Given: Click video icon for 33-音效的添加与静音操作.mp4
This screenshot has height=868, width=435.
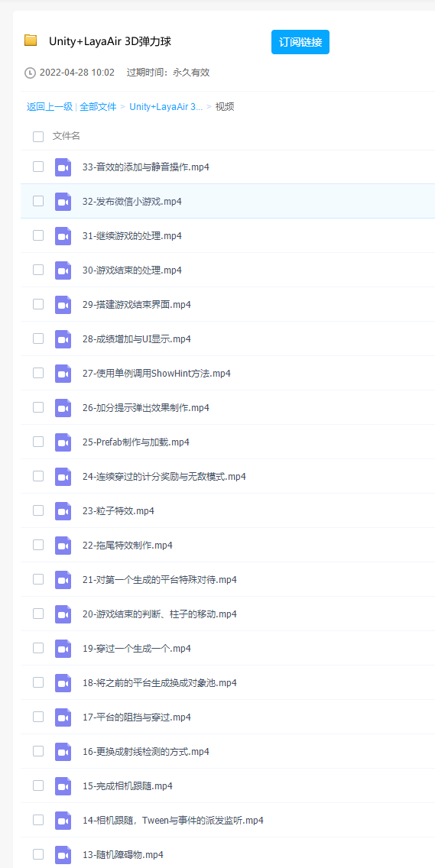Looking at the screenshot, I should point(63,167).
